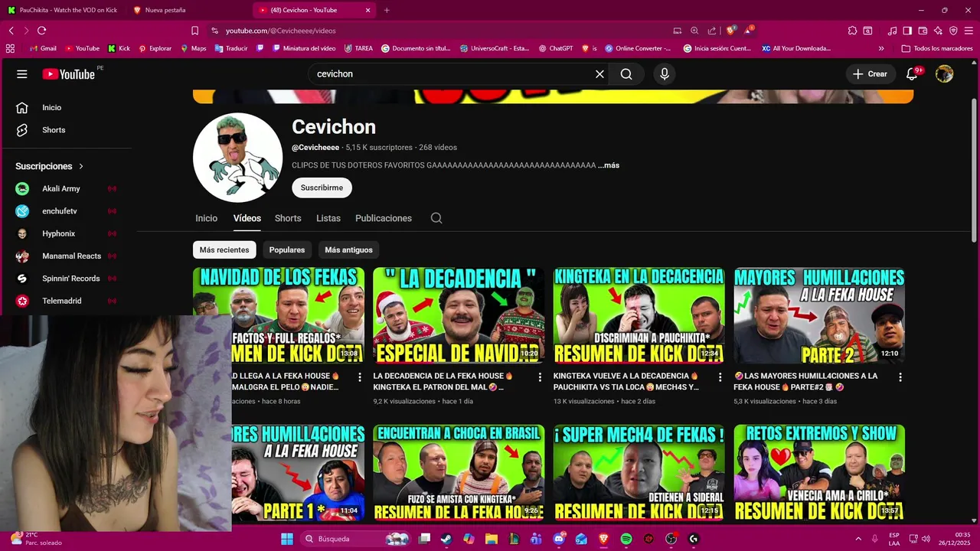Close the Cevichon YouTube tab
This screenshot has height=551, width=980.
coord(368,10)
